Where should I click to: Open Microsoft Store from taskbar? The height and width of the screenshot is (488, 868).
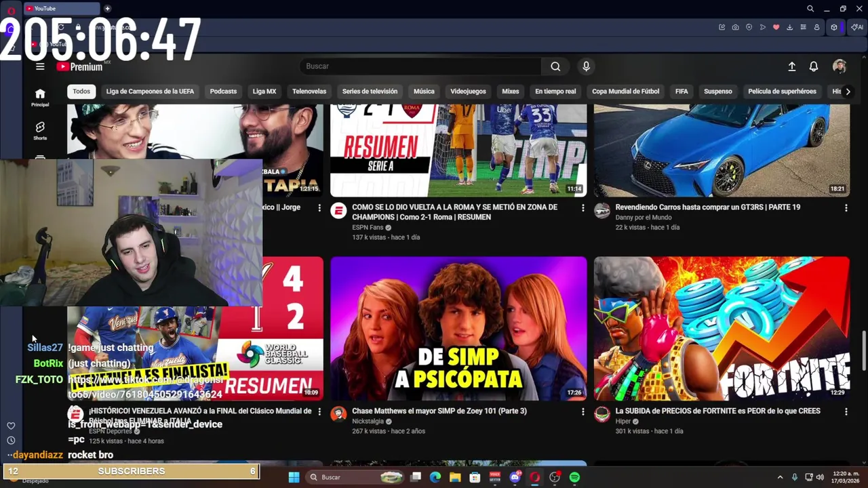point(475,477)
